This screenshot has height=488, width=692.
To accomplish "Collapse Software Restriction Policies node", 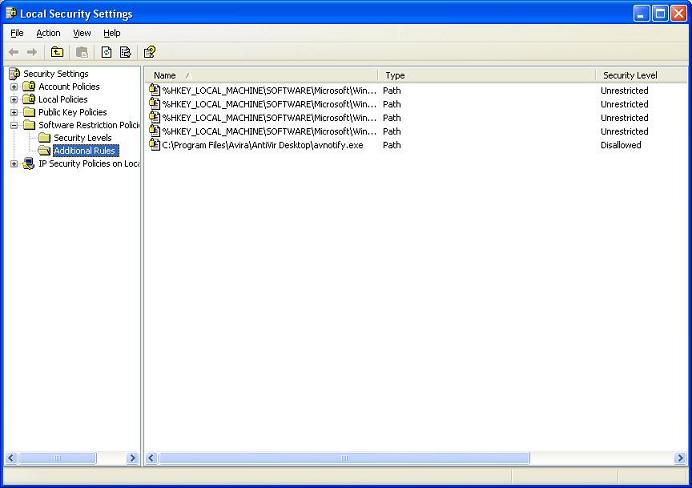I will tap(14, 125).
